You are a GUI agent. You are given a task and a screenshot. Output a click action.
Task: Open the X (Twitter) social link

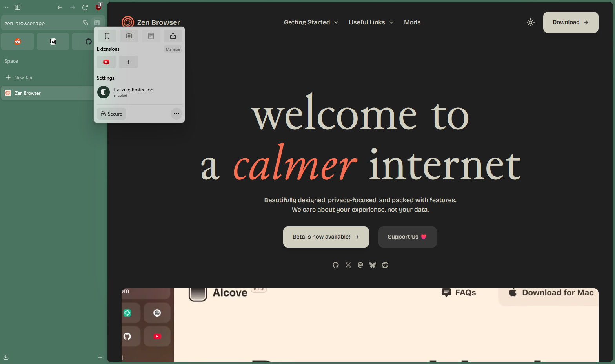point(348,265)
